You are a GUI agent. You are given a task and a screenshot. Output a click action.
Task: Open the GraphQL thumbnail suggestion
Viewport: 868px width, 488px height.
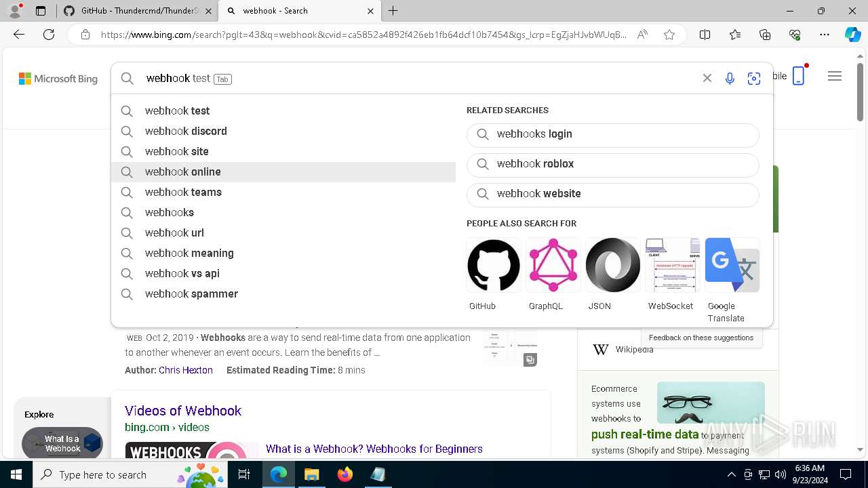pyautogui.click(x=553, y=274)
